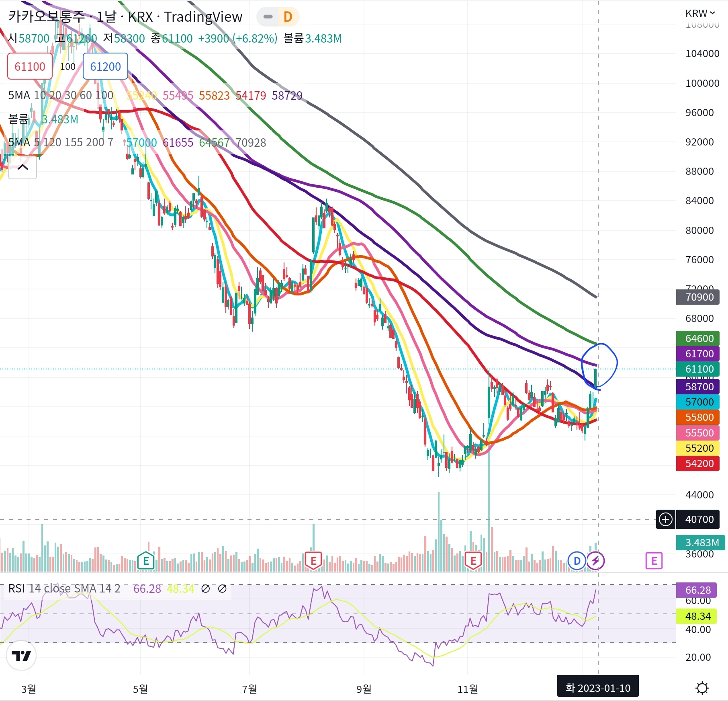Click the TradingView logo icon
The height and width of the screenshot is (701, 728).
point(21,656)
